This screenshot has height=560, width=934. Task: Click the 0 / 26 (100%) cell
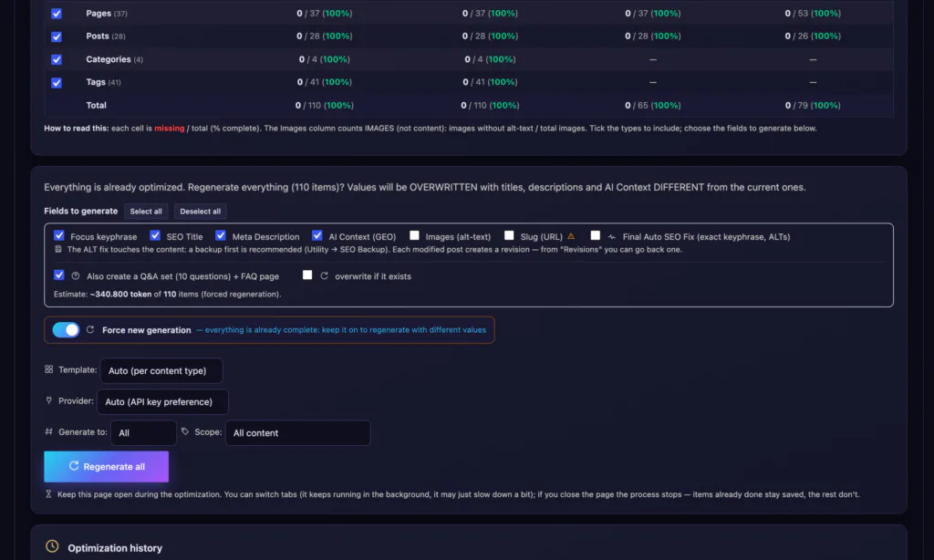[x=813, y=36]
